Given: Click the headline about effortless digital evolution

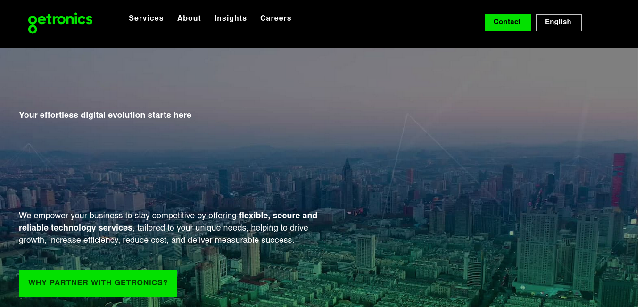Looking at the screenshot, I should [x=105, y=115].
